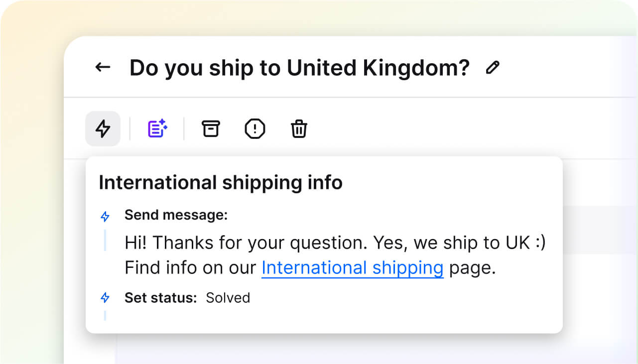Click the pencil icon to edit the title
Image resolution: width=638 pixels, height=364 pixels.
click(493, 68)
